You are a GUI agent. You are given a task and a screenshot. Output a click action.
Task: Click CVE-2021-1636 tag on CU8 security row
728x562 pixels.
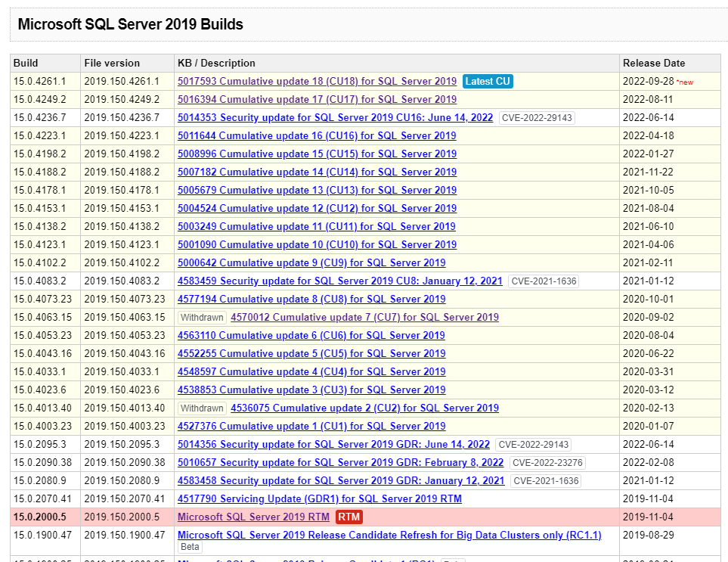[x=544, y=281]
